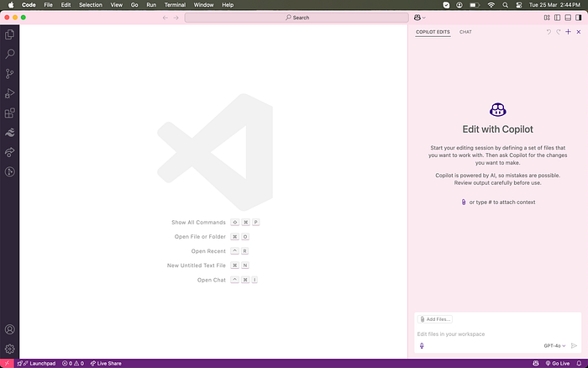Go forward with the right arrow
The image size is (588, 368).
click(176, 18)
